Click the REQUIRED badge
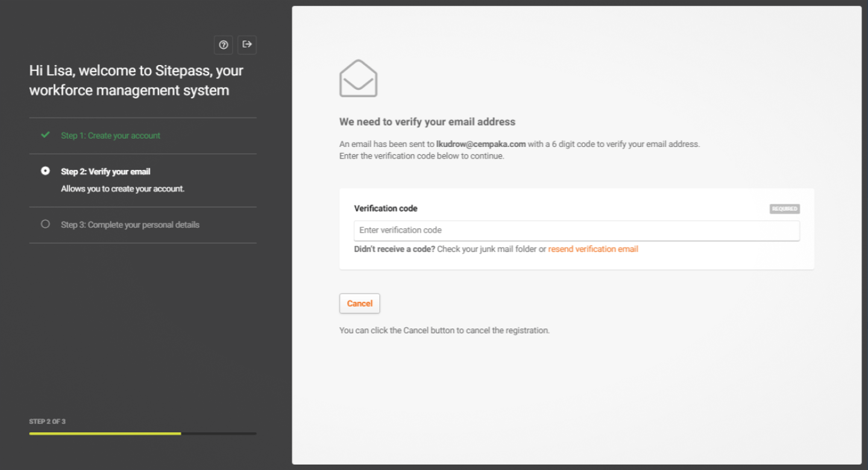This screenshot has height=470, width=868. point(784,209)
